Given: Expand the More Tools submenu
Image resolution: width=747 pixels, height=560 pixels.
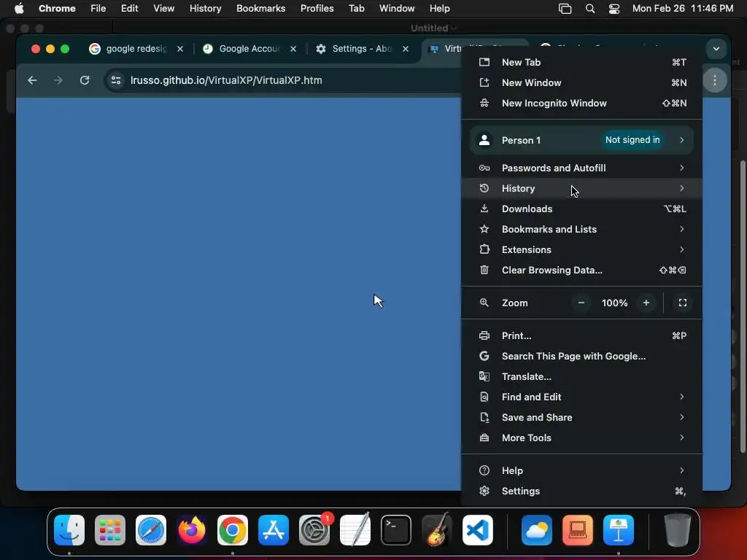Looking at the screenshot, I should (581, 438).
